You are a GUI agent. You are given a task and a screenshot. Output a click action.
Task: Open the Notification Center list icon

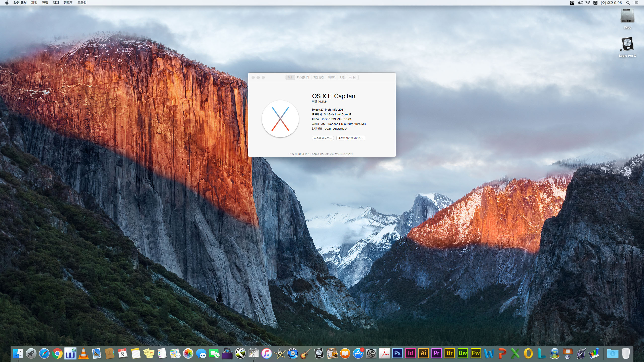click(636, 3)
